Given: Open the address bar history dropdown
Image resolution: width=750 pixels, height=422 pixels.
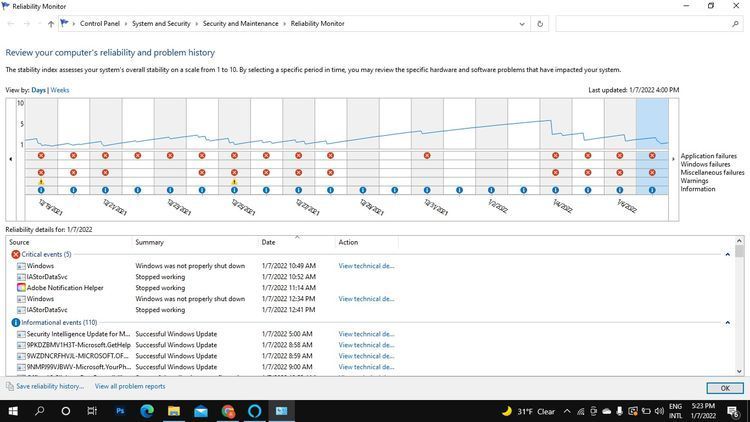Looking at the screenshot, I should pos(522,24).
